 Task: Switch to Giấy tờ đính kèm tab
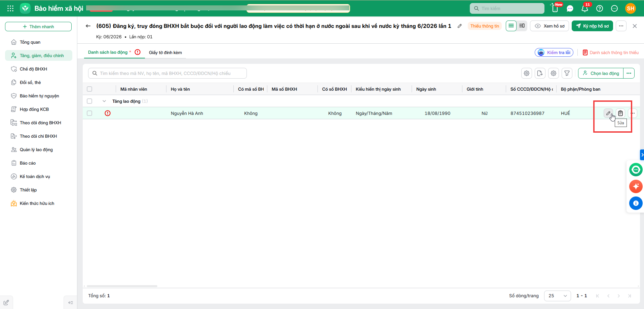tap(165, 52)
